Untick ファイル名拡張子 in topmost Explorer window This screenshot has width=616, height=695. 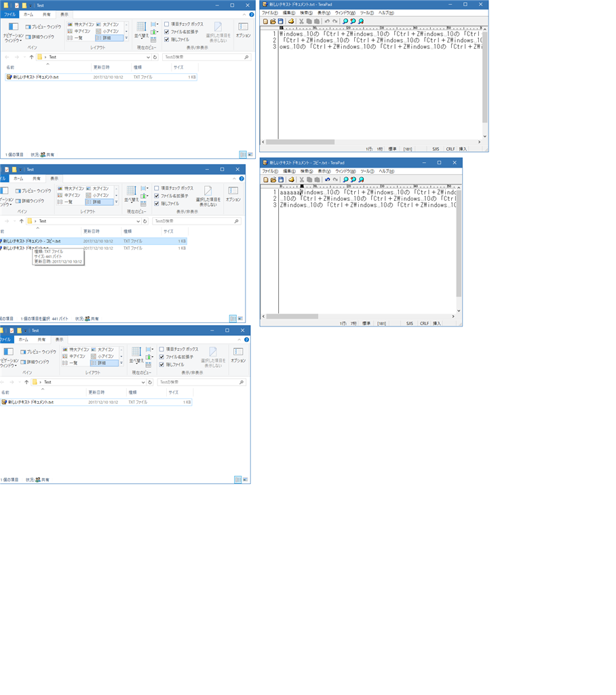pyautogui.click(x=167, y=32)
